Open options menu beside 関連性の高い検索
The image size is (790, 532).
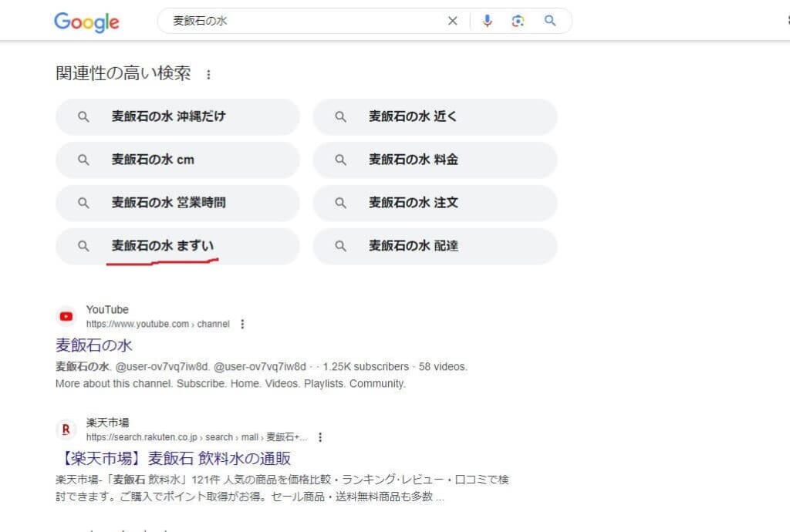click(x=208, y=75)
